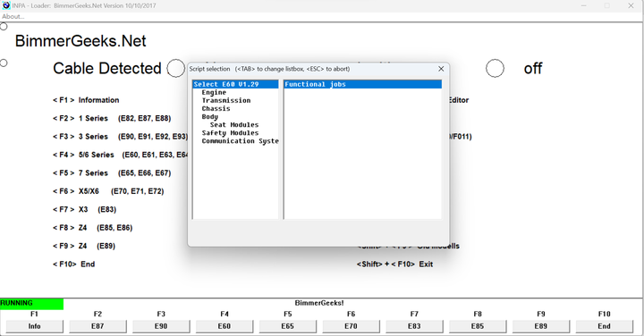Select Functional jobs in right listbox
The image size is (644, 336).
pyautogui.click(x=362, y=84)
